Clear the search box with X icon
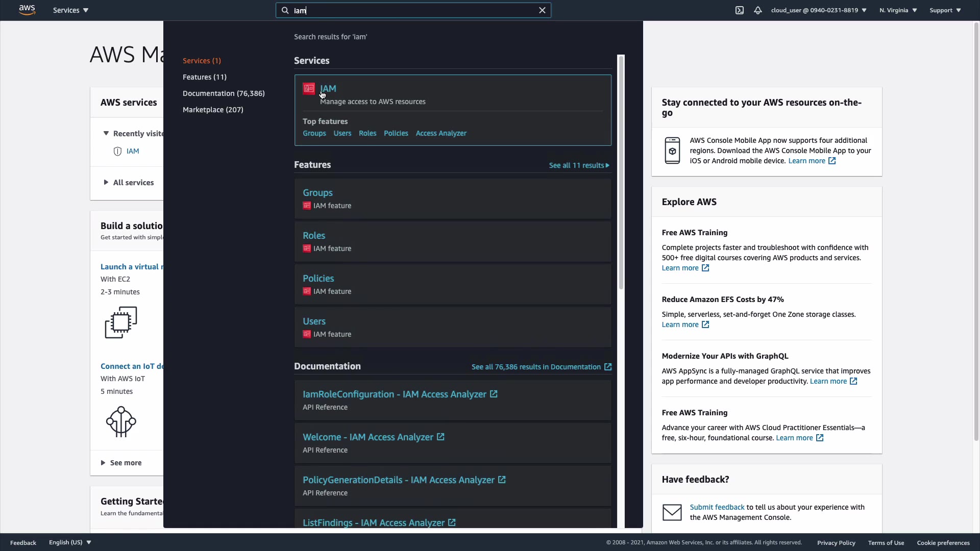Image resolution: width=980 pixels, height=551 pixels. pyautogui.click(x=543, y=10)
